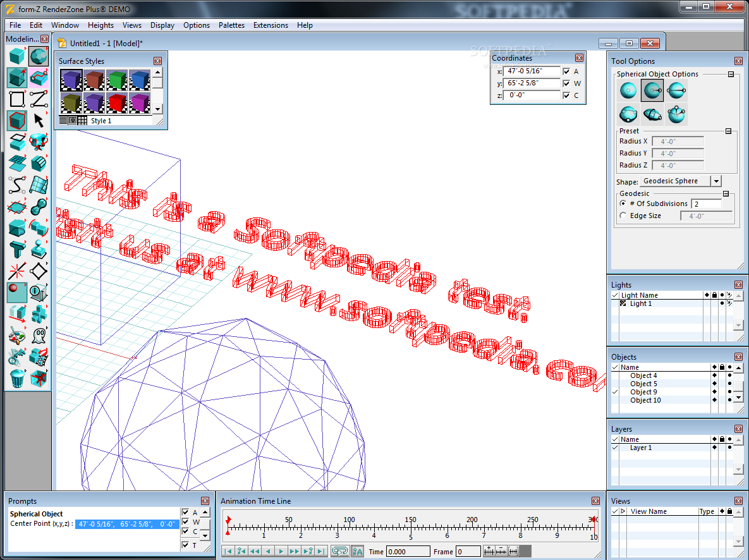Open the Shape Geodesic Sphere dropdown
The height and width of the screenshot is (560, 749).
(x=716, y=181)
